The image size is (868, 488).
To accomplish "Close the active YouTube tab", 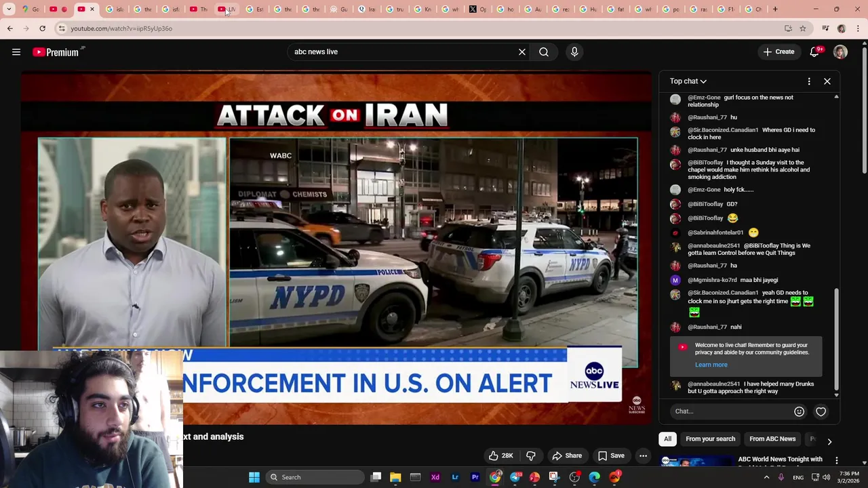I will (x=92, y=9).
